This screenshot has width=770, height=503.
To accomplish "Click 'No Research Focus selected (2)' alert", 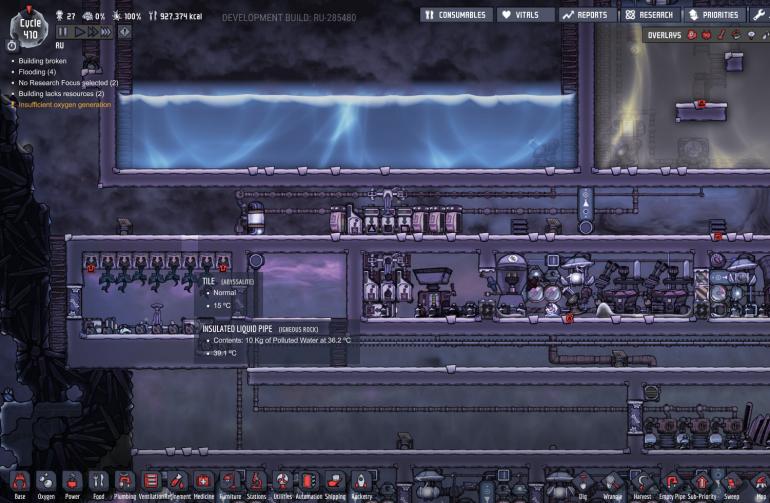I will pyautogui.click(x=68, y=83).
